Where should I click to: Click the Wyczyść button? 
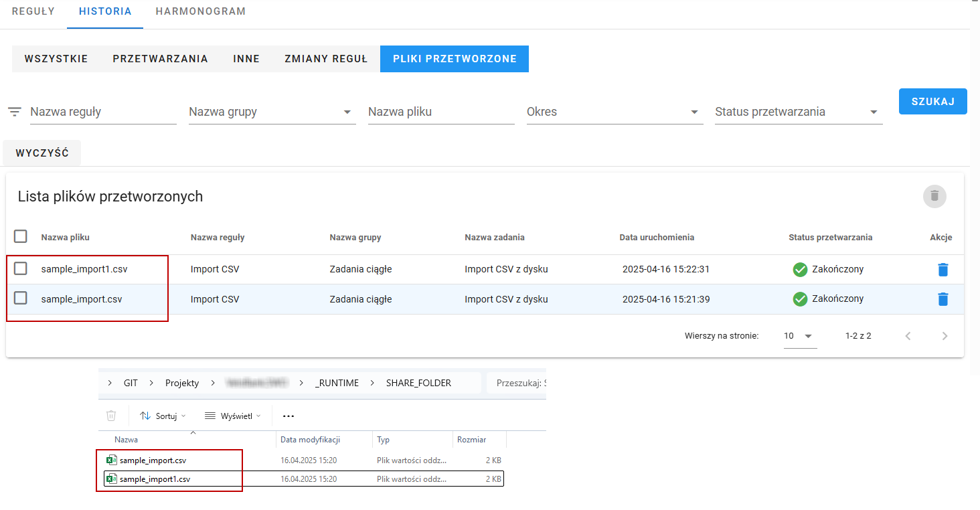pyautogui.click(x=42, y=153)
